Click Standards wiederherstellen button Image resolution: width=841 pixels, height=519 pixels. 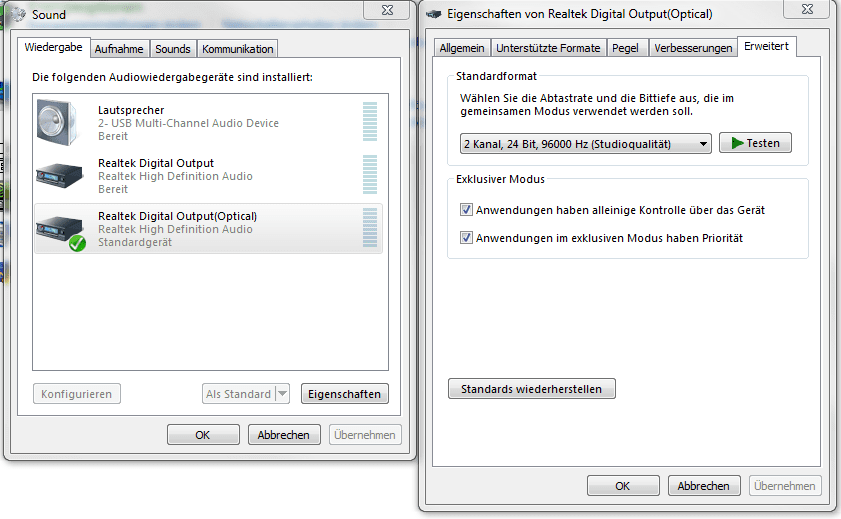[532, 389]
